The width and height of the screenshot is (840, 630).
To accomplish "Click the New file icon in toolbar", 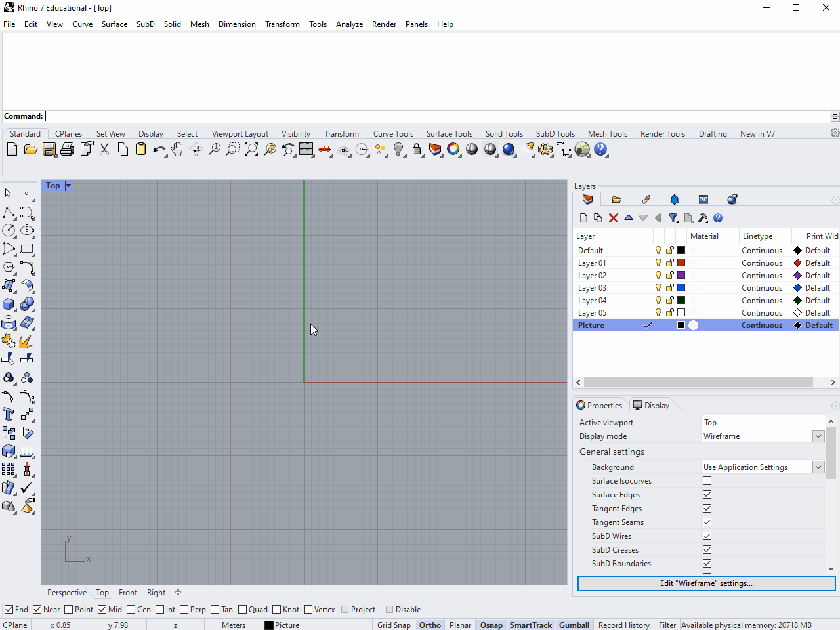I will 12,150.
